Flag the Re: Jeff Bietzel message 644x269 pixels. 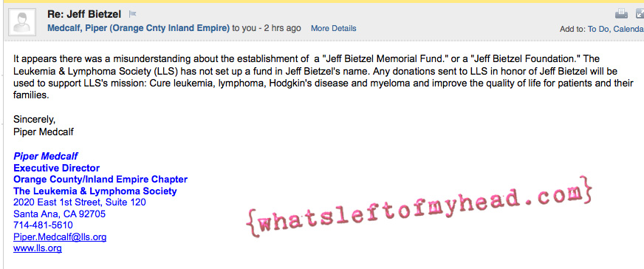(132, 14)
